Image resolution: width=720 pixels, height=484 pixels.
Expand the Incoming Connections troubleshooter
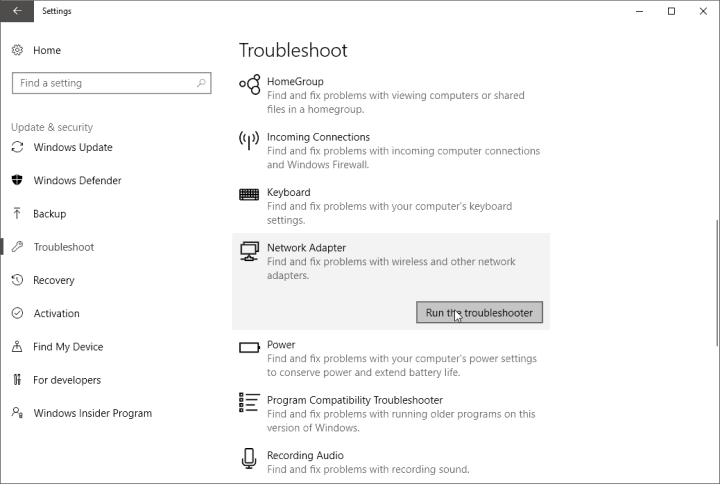(318, 137)
